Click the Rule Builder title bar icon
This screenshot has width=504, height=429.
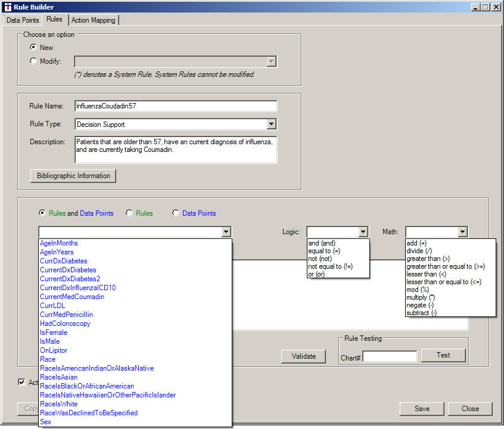coord(7,7)
